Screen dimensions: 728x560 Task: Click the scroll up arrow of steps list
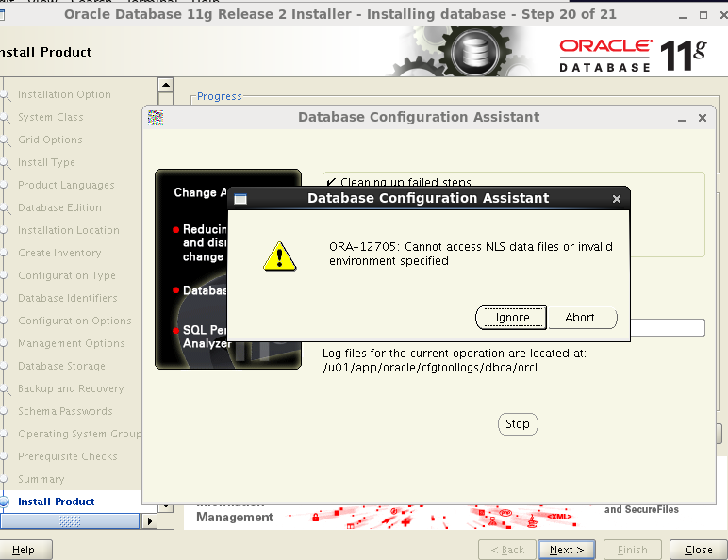tap(166, 85)
